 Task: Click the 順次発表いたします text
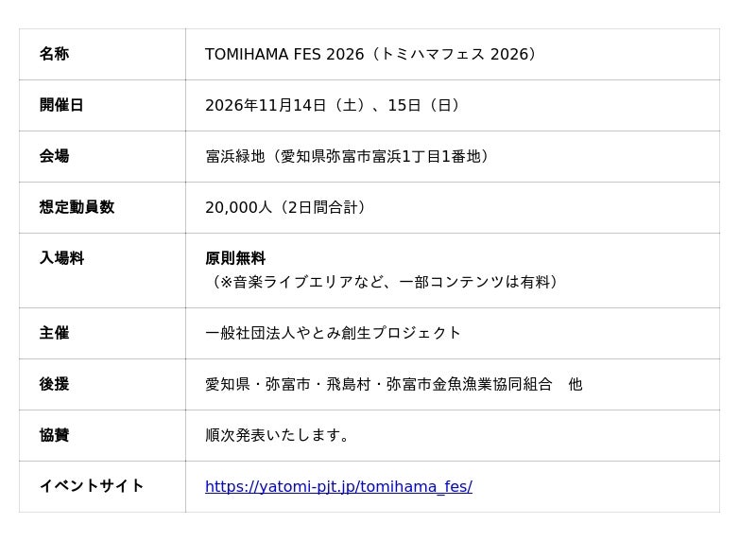coord(277,435)
